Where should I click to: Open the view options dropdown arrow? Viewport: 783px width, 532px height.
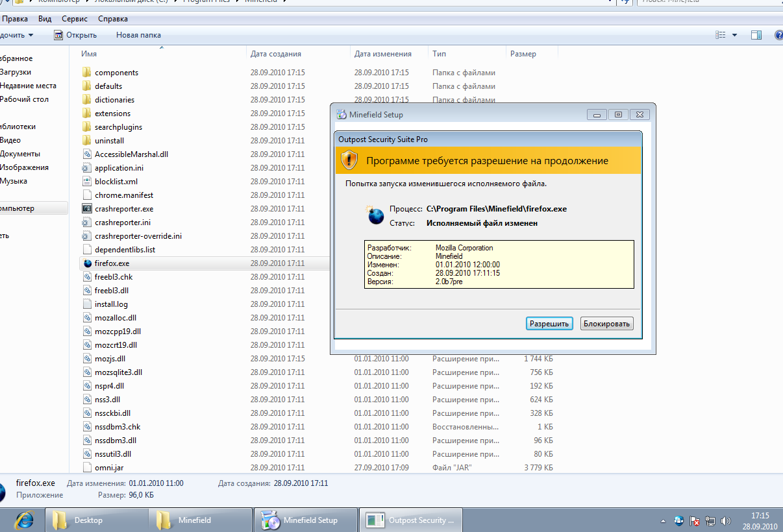pyautogui.click(x=735, y=35)
